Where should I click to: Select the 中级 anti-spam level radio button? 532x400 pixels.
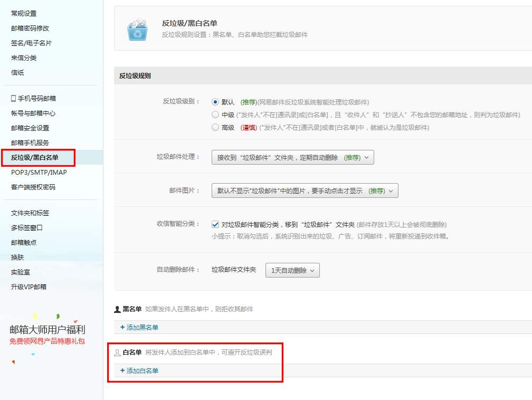point(215,115)
